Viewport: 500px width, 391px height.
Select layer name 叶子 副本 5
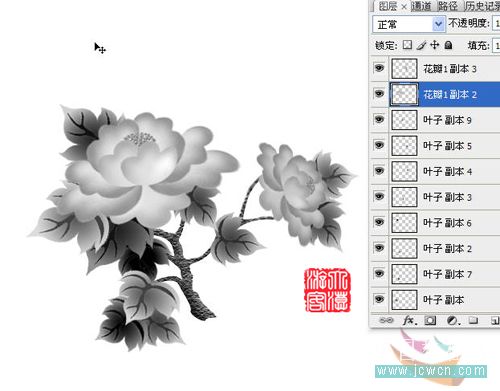click(x=447, y=146)
